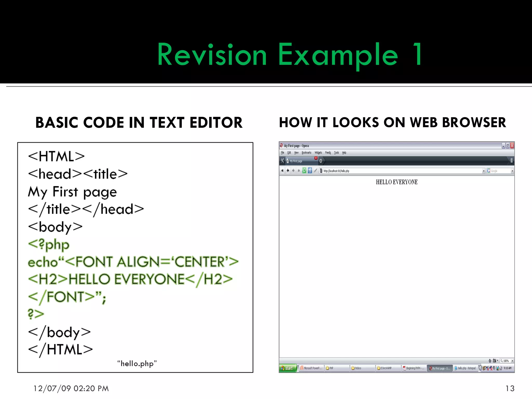Click the page icon in address bar

coord(321,171)
